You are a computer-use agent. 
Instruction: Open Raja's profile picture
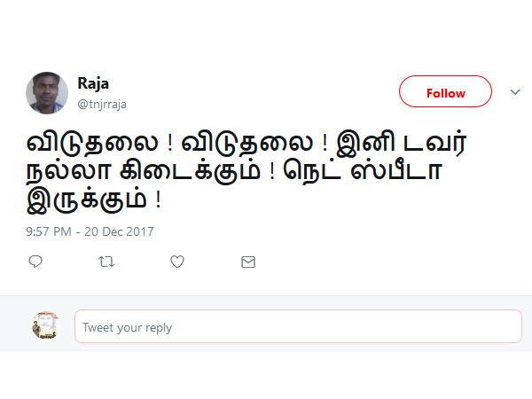click(x=47, y=93)
